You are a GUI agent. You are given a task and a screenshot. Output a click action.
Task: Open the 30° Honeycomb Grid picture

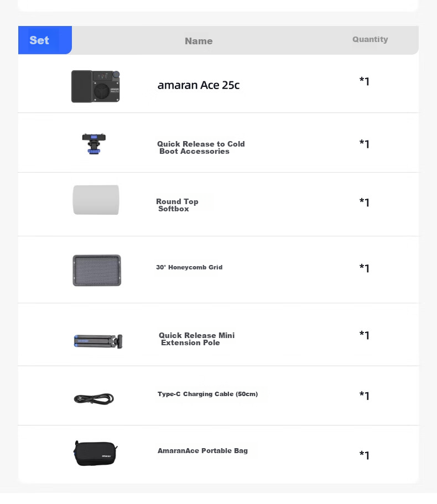pyautogui.click(x=97, y=271)
